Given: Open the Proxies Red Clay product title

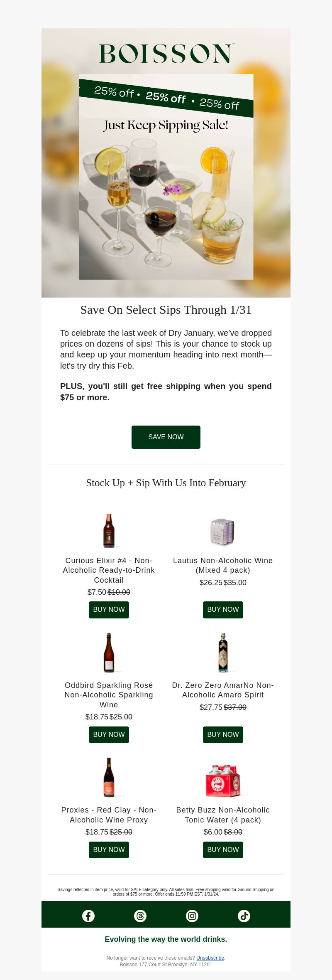Looking at the screenshot, I should tap(109, 815).
